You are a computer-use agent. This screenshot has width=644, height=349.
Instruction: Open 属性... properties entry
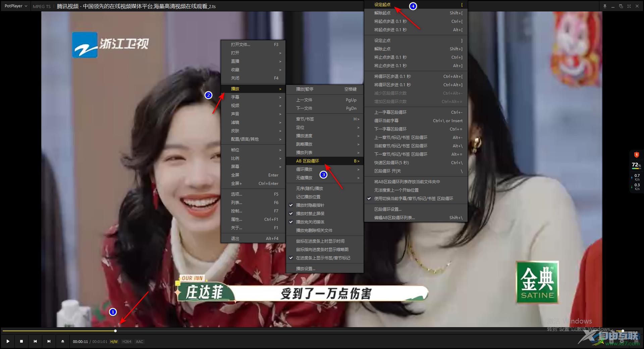tap(253, 219)
